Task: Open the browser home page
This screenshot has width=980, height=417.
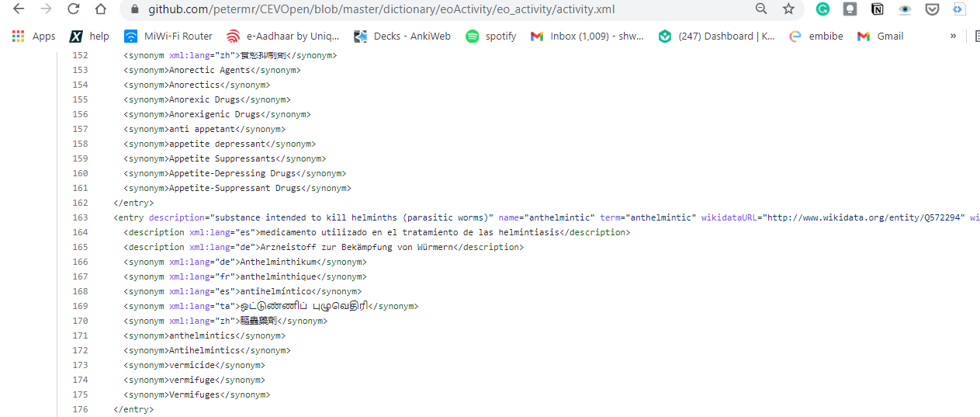Action: pyautogui.click(x=100, y=9)
